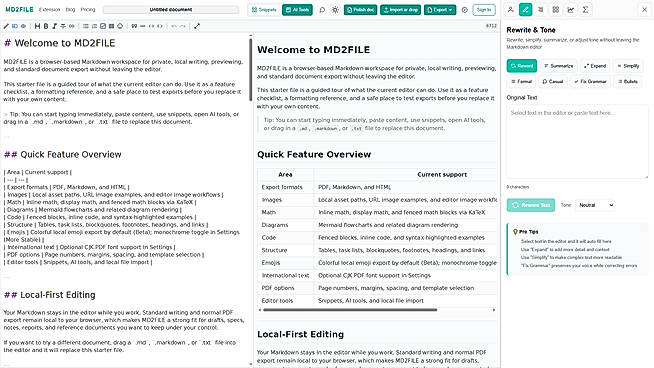This screenshot has width=654, height=368.
Task: Insert a numbered list
Action: tap(94, 26)
